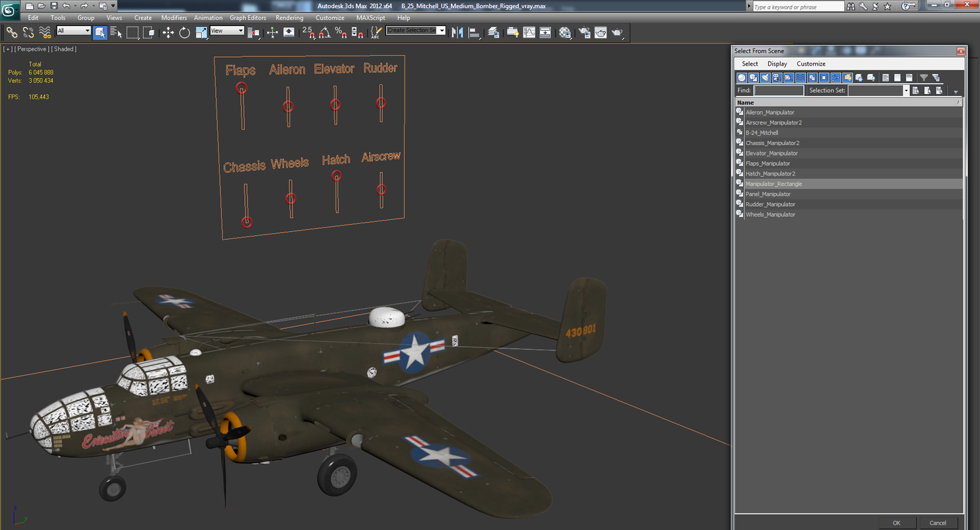Select the Select and Scale tool
980x530 pixels.
click(201, 32)
